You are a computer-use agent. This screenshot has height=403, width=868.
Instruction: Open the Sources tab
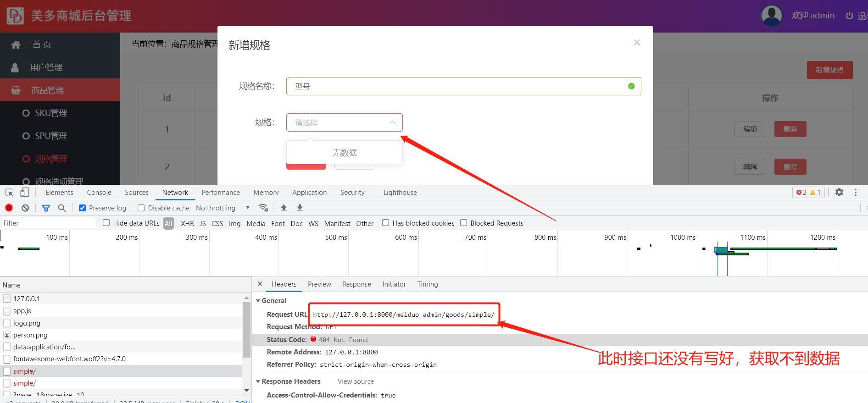(137, 193)
